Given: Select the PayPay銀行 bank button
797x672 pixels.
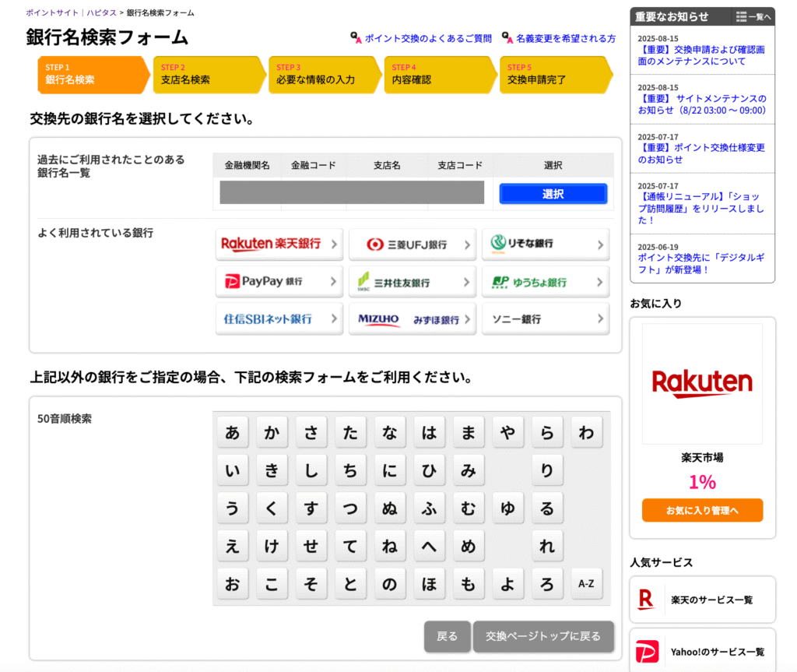Looking at the screenshot, I should click(x=279, y=281).
